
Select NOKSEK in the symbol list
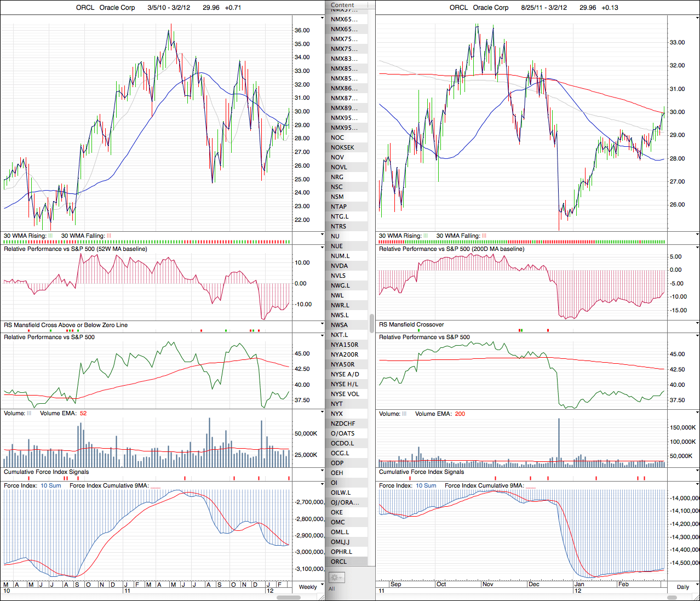click(x=347, y=147)
